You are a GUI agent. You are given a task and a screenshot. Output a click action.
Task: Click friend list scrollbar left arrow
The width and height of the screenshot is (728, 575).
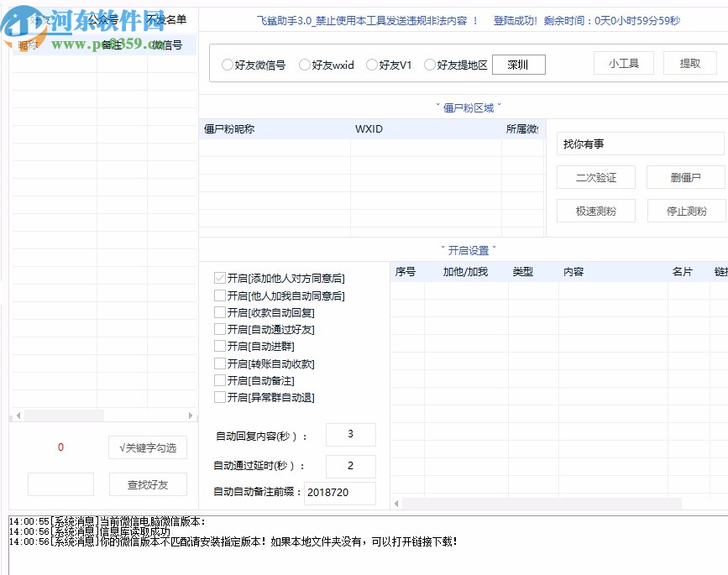tap(18, 416)
